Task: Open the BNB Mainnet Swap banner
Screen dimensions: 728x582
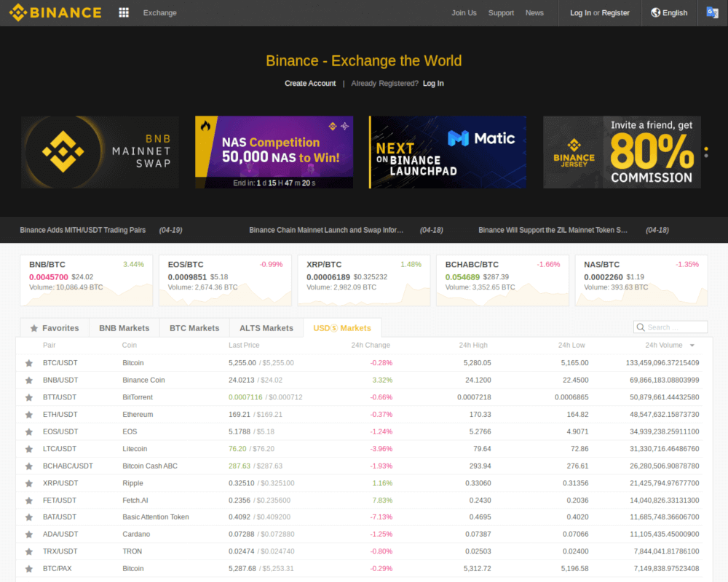Action: pos(100,152)
